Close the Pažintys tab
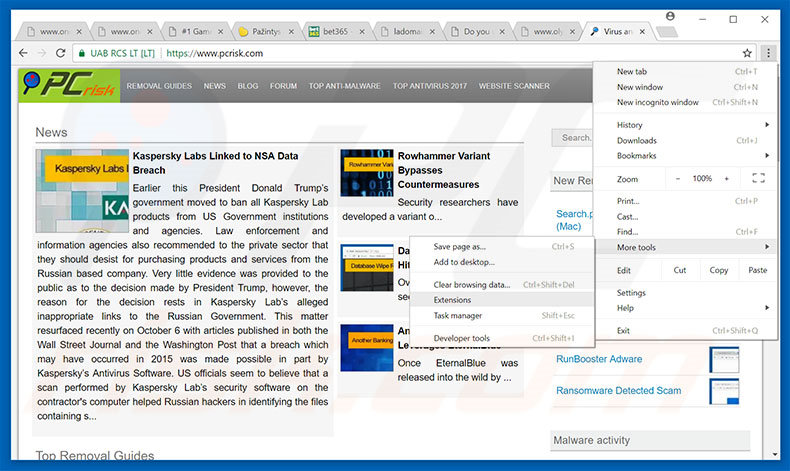790x471 pixels. coord(291,31)
